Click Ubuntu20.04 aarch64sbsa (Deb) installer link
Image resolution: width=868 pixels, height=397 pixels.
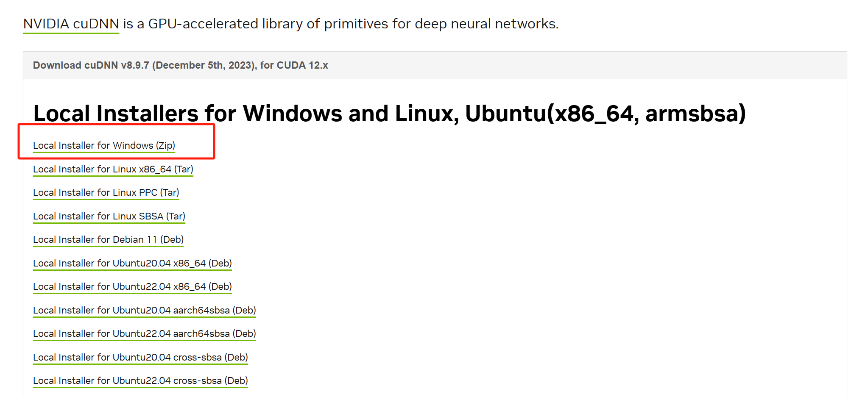[145, 311]
